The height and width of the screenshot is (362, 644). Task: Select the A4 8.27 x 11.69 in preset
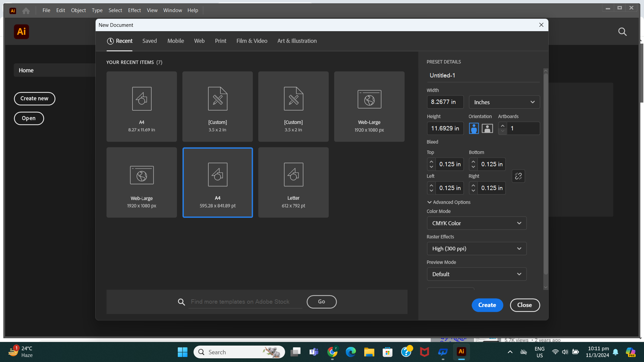[142, 107]
